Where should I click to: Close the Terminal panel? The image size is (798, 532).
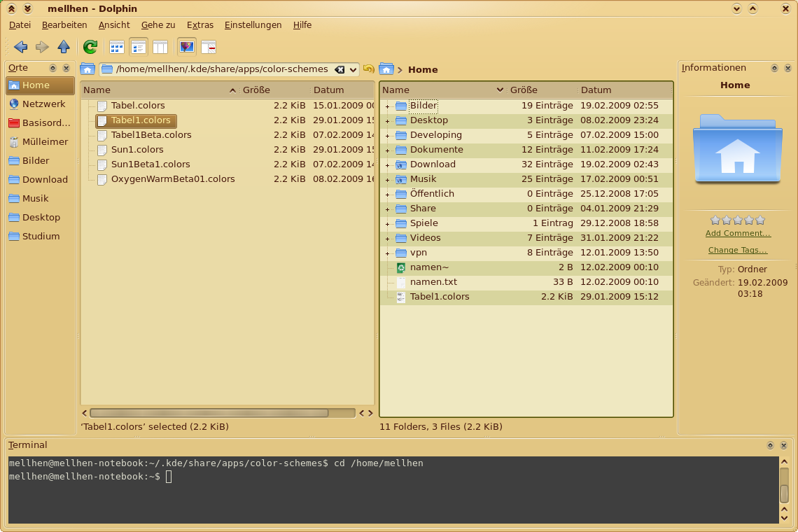coord(784,445)
